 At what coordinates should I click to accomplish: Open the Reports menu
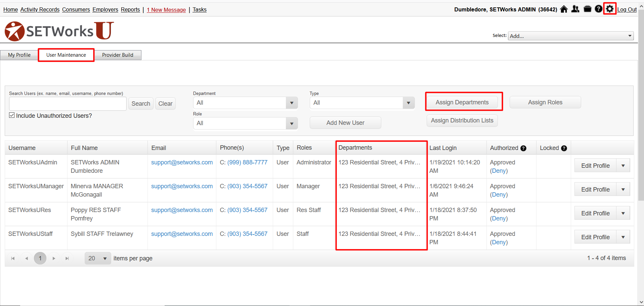[x=130, y=10]
